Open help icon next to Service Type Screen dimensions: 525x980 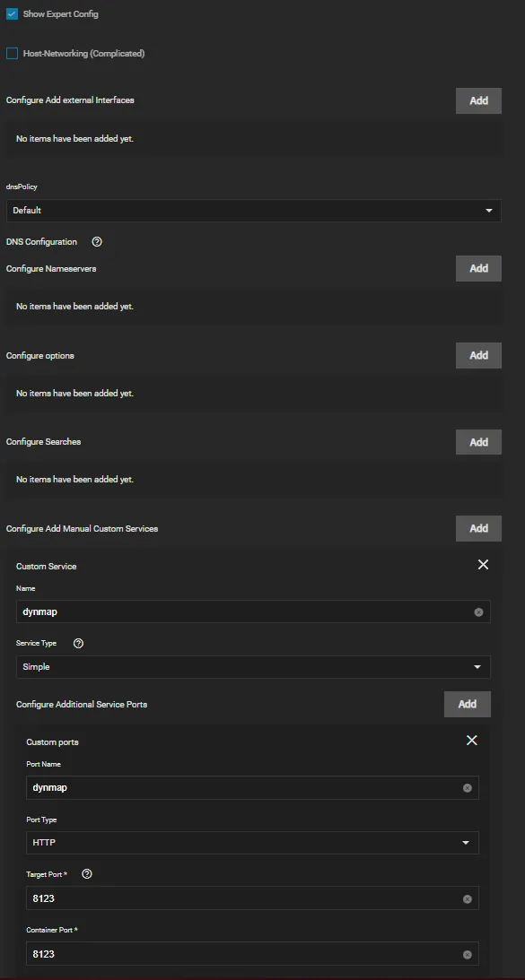tap(78, 643)
